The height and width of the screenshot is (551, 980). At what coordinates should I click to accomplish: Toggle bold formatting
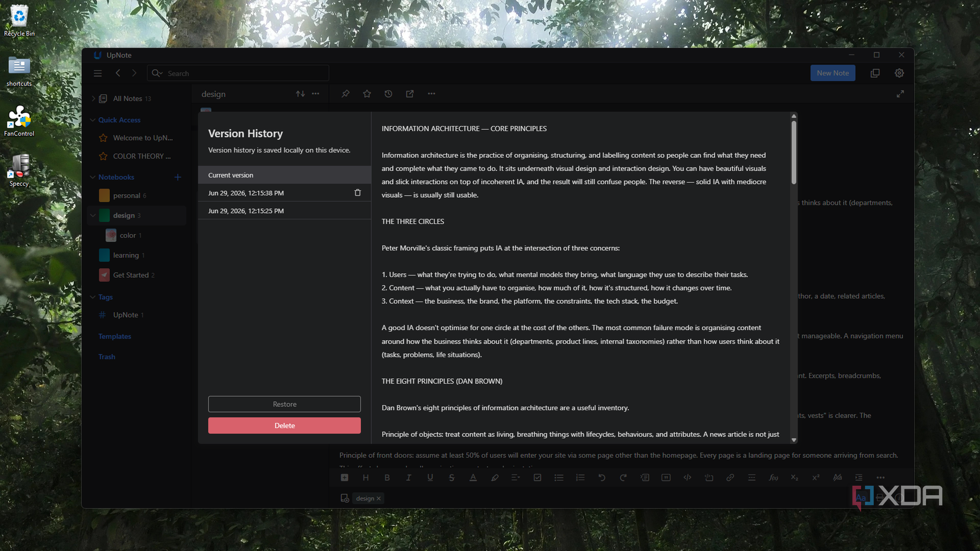point(387,477)
